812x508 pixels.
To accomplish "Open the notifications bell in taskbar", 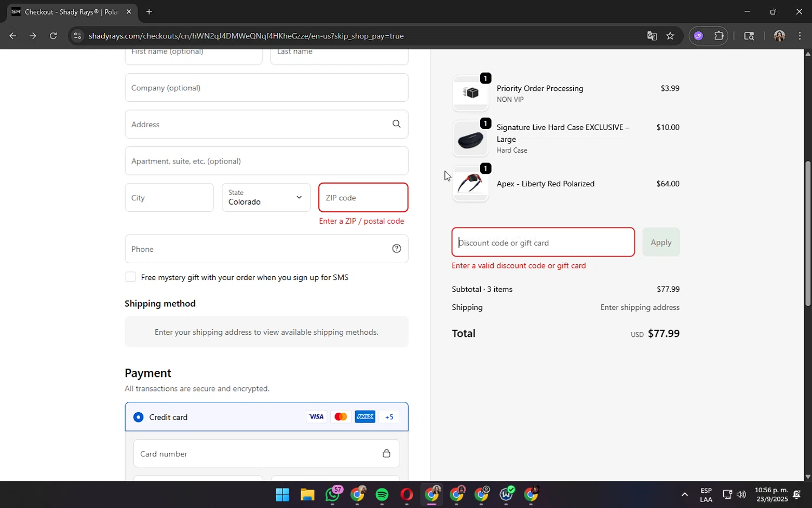I will pyautogui.click(x=797, y=494).
